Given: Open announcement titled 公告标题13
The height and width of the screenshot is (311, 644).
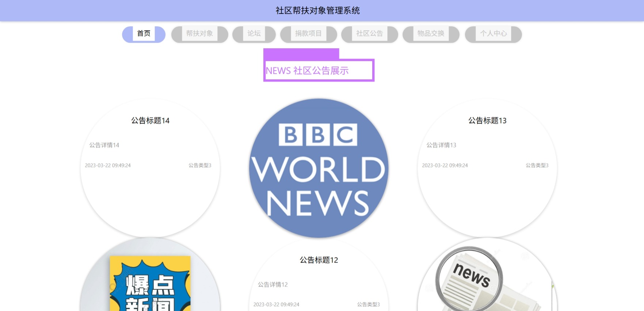Looking at the screenshot, I should (487, 121).
